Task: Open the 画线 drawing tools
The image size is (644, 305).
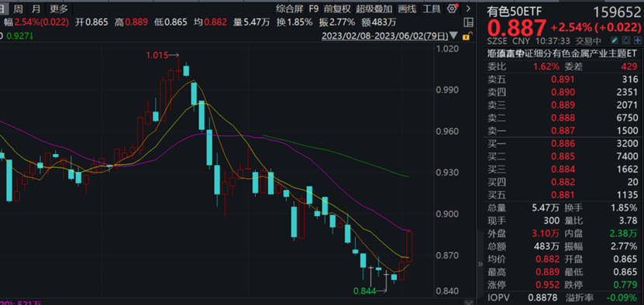Action: [x=408, y=9]
